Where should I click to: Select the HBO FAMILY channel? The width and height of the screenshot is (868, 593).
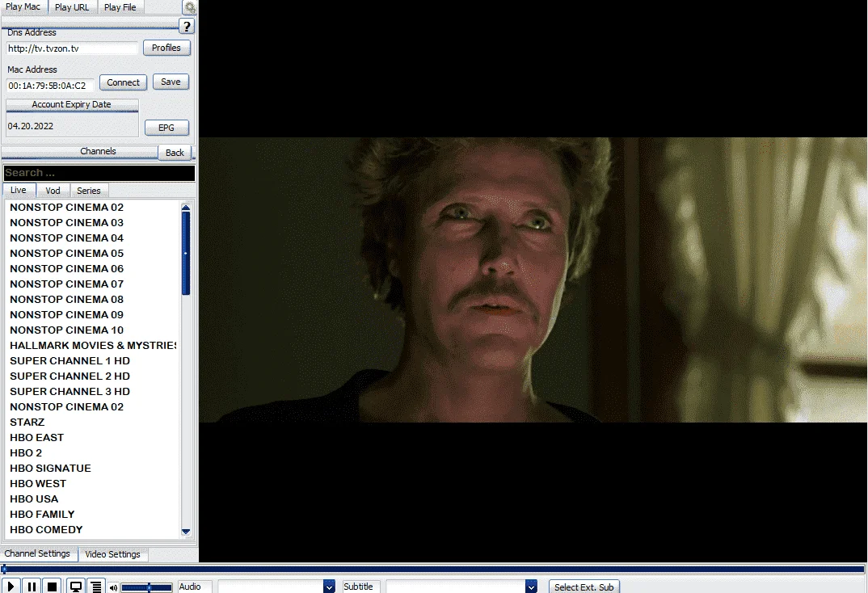pos(42,515)
